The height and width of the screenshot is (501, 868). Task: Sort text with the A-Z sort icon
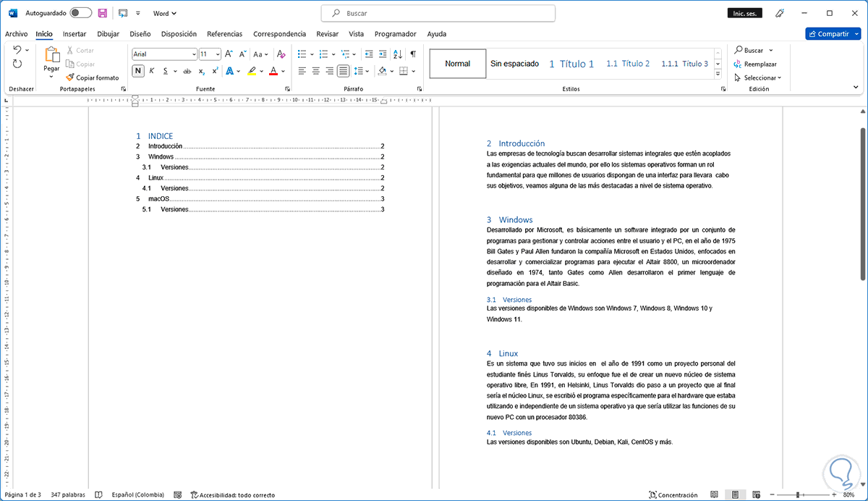pyautogui.click(x=398, y=54)
